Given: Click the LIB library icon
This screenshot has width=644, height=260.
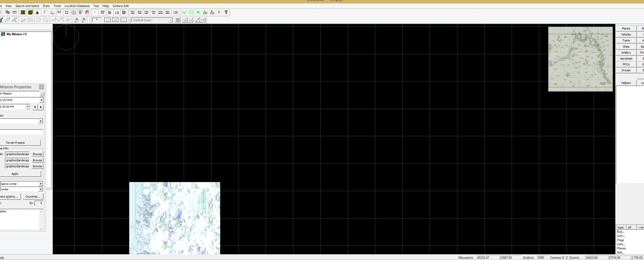Looking at the screenshot, I should tap(117, 12).
